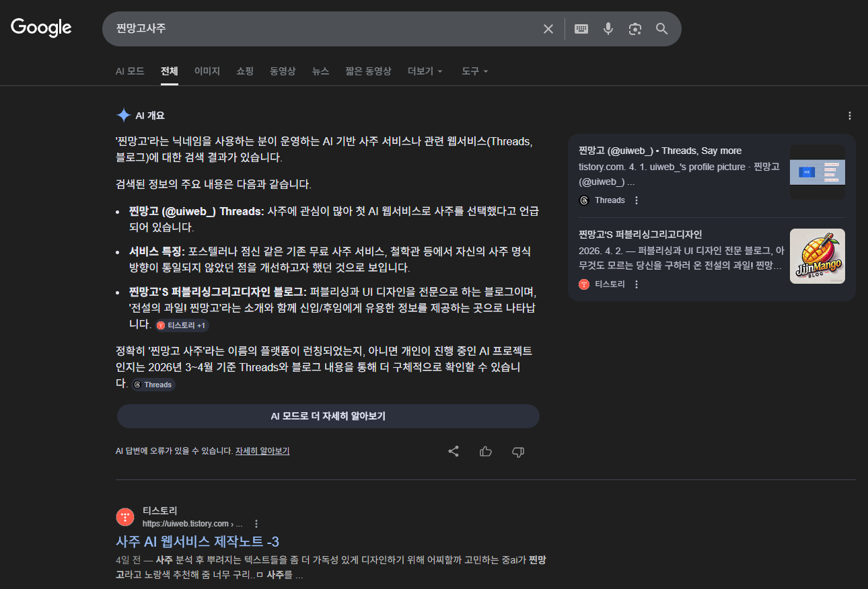
Task: Click the AI 개요 sparkle icon
Action: coord(123,116)
